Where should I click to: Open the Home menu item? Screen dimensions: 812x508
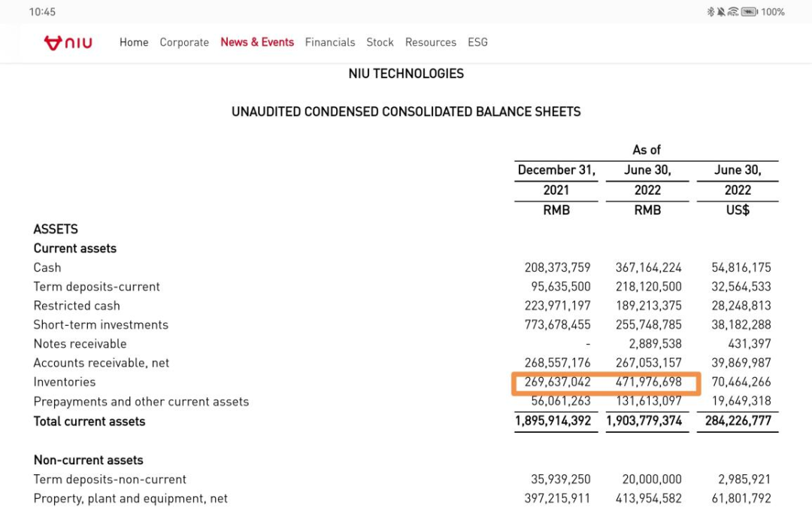(134, 43)
